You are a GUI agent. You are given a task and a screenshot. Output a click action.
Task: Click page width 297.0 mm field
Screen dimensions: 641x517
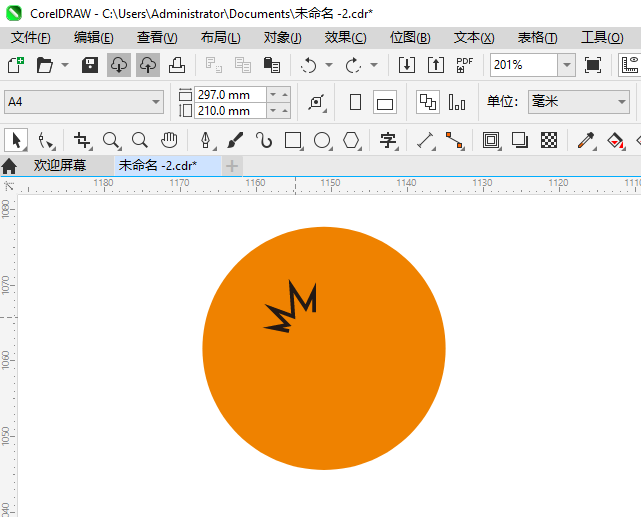tap(230, 95)
